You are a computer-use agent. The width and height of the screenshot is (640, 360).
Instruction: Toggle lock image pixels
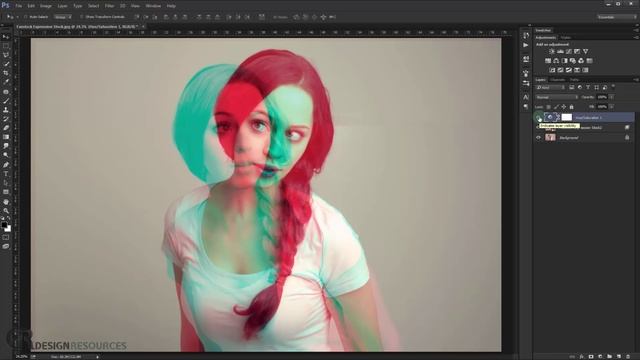click(x=556, y=107)
